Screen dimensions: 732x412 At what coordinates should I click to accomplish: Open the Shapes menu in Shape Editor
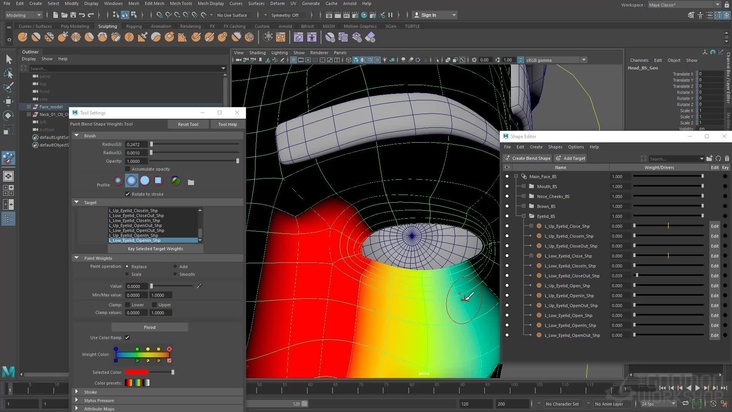tap(555, 147)
